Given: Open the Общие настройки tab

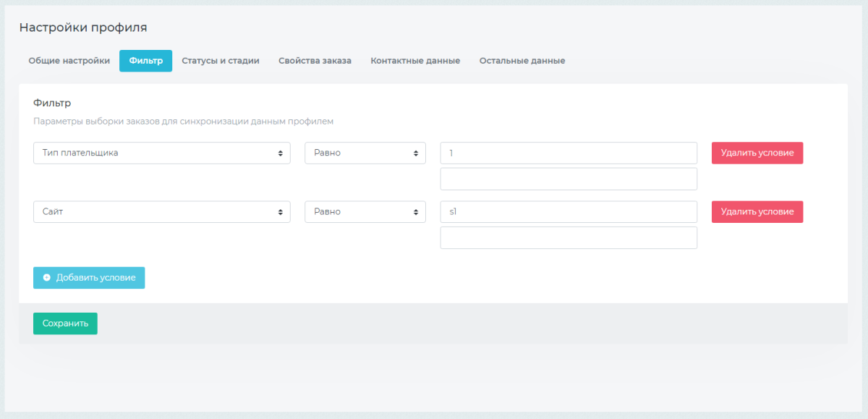Looking at the screenshot, I should 69,61.
